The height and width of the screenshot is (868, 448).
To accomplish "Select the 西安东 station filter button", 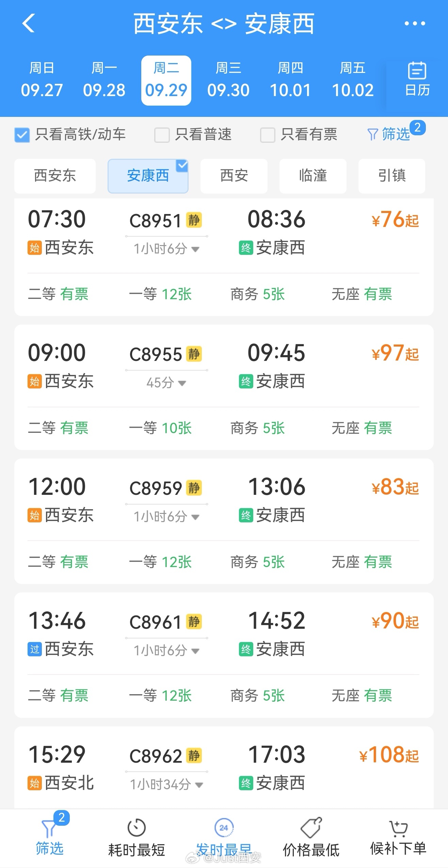I will 55,176.
